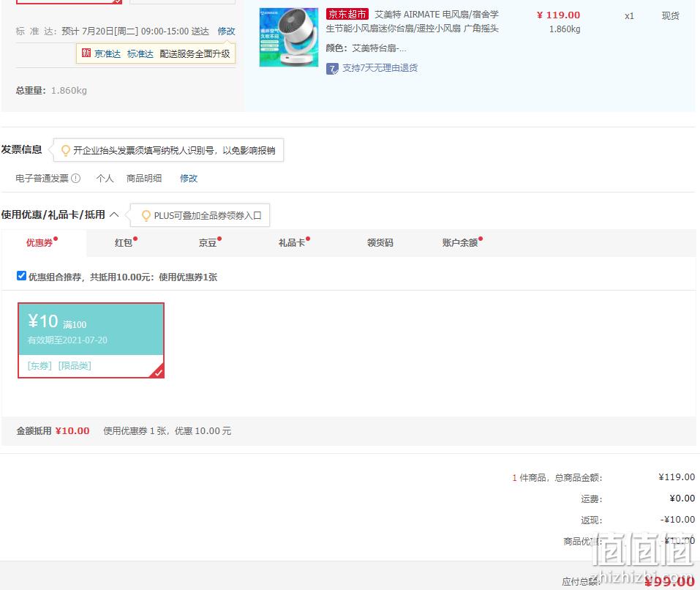The width and height of the screenshot is (700, 590).
Task: Open 支持7天无理由退货 link
Action: click(x=380, y=68)
